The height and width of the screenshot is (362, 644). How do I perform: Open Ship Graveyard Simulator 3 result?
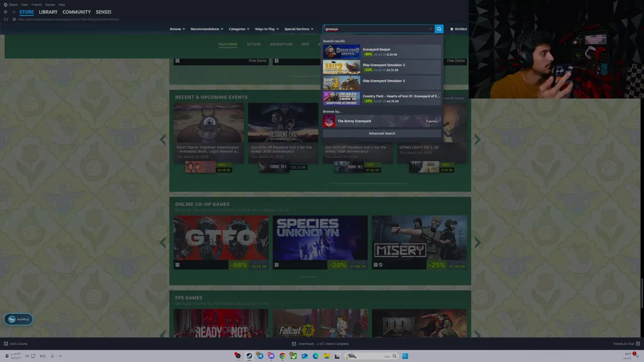382,83
